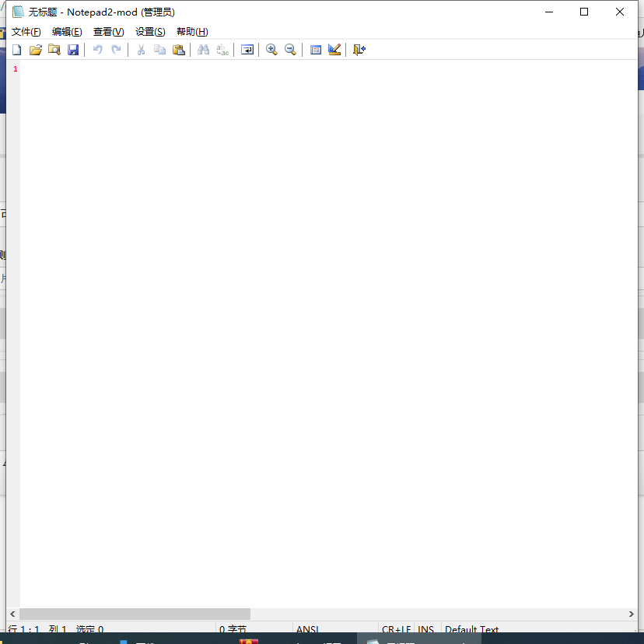Screen dimensions: 644x644
Task: Open the 设置(S) menu
Action: [x=149, y=32]
